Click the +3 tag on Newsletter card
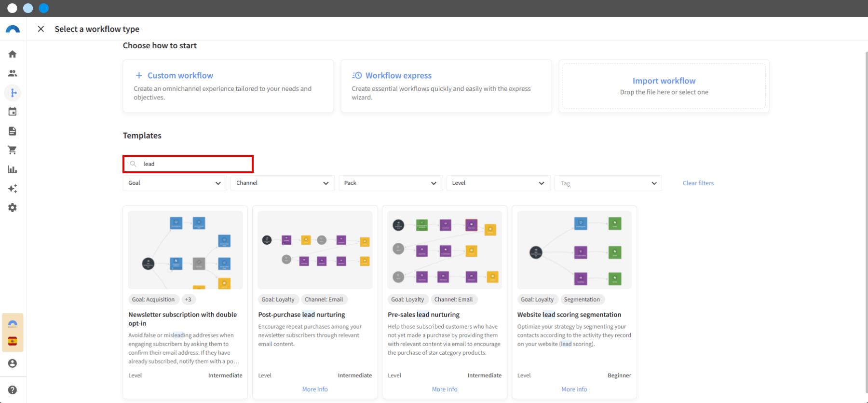 (188, 299)
